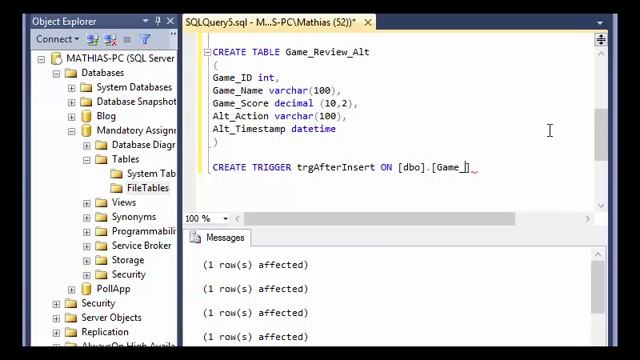Expand the Server Objects node
The image size is (640, 360).
coord(56,318)
